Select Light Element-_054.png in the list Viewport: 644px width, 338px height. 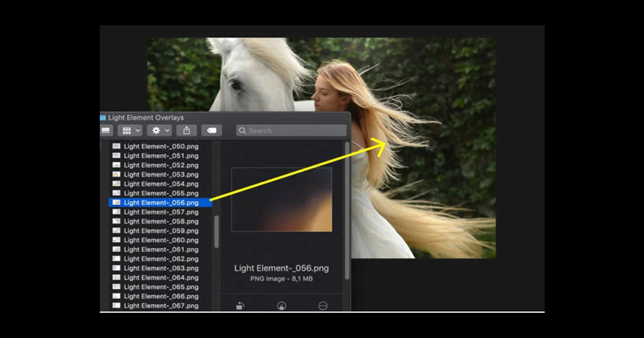161,184
